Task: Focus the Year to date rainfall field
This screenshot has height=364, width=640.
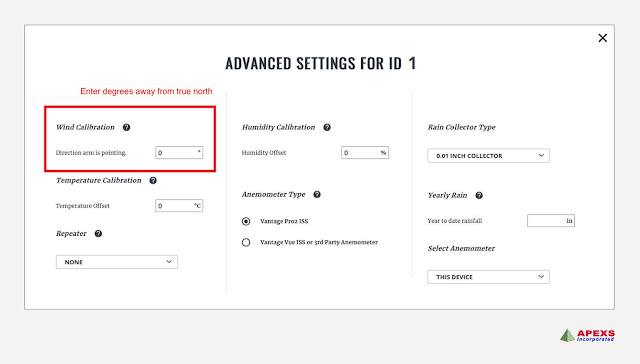Action: 551,221
